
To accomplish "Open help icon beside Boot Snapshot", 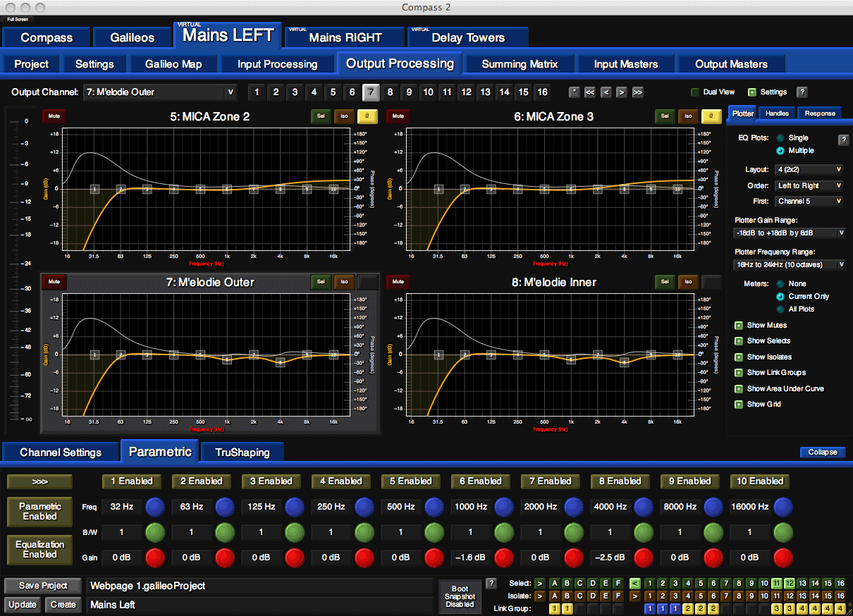I will (491, 584).
